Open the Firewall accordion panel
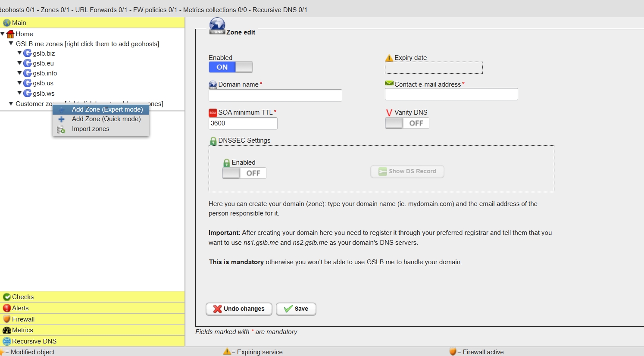The height and width of the screenshot is (356, 644). coord(92,319)
